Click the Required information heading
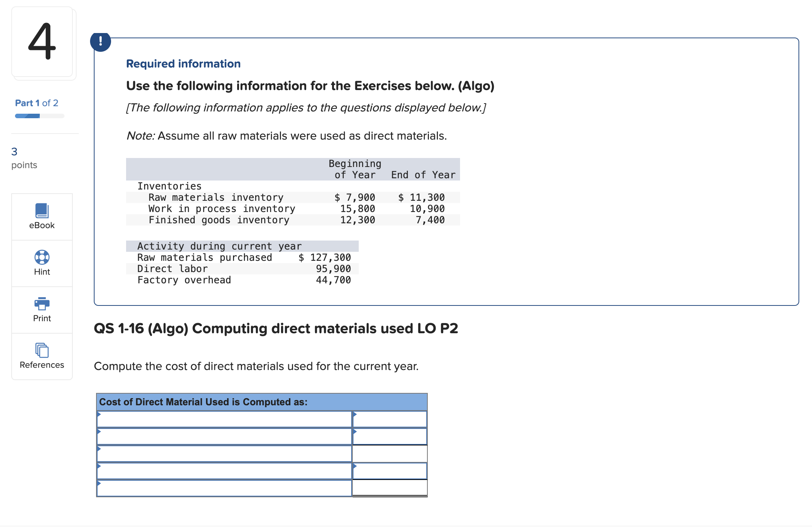812x528 pixels. click(183, 63)
